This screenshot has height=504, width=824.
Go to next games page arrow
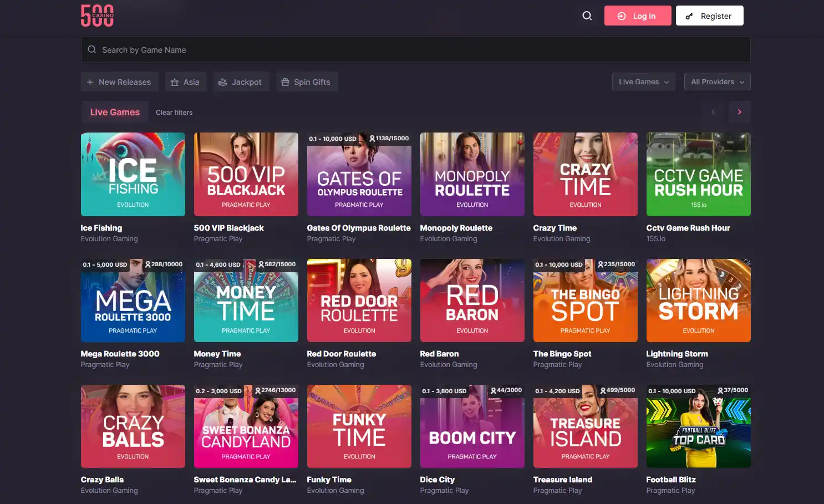739,112
